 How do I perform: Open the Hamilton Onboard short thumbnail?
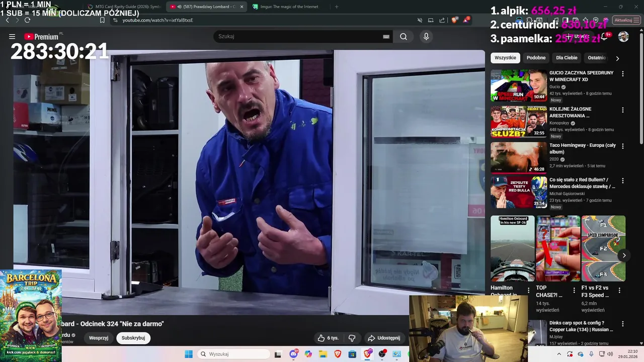coord(513,248)
